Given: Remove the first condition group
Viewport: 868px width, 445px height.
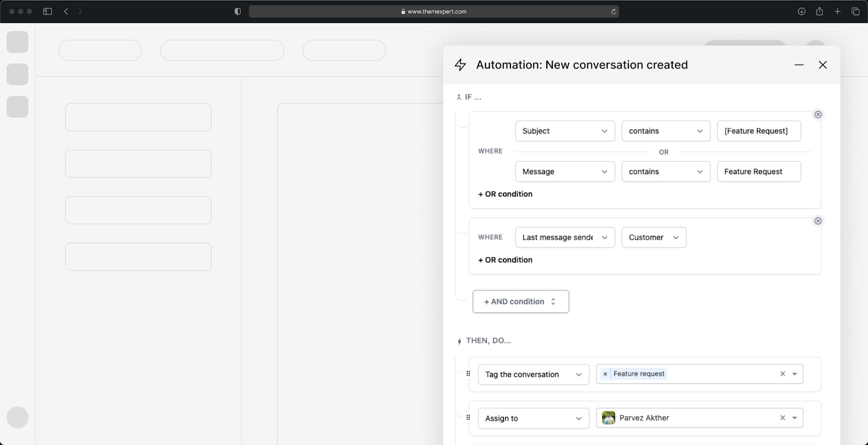Looking at the screenshot, I should coord(818,115).
